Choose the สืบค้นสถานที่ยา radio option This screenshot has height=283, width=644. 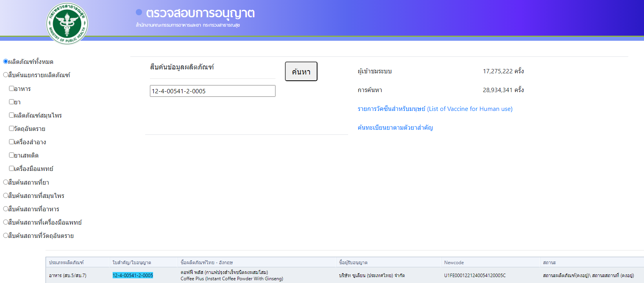(x=5, y=182)
